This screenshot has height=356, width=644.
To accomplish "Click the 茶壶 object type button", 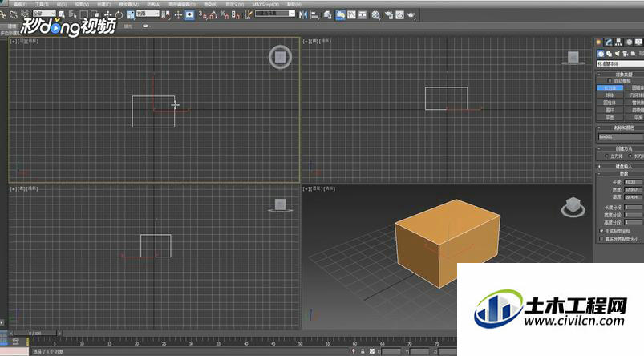I will click(610, 117).
